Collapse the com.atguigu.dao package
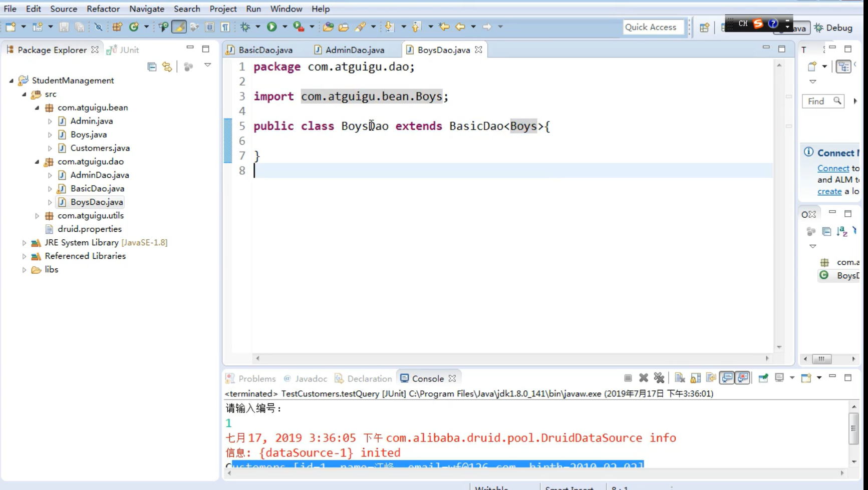The width and height of the screenshot is (868, 490). click(x=37, y=162)
